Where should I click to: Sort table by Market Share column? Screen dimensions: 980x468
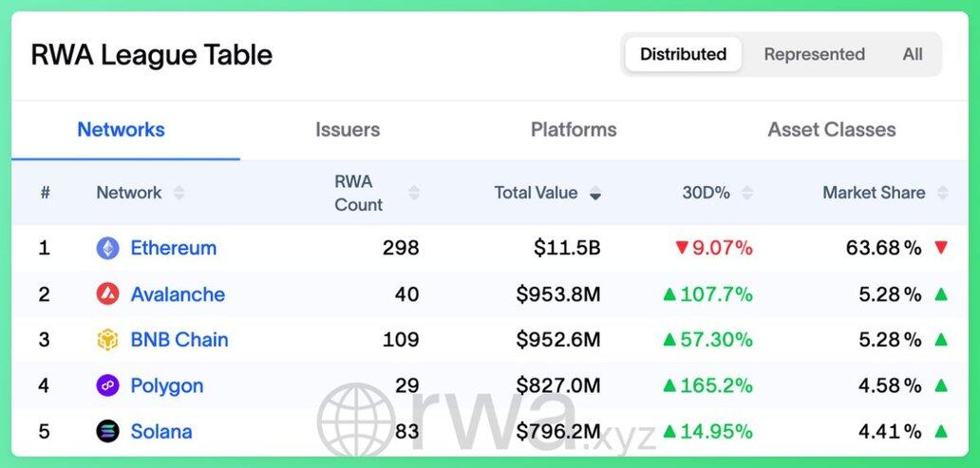pos(874,193)
